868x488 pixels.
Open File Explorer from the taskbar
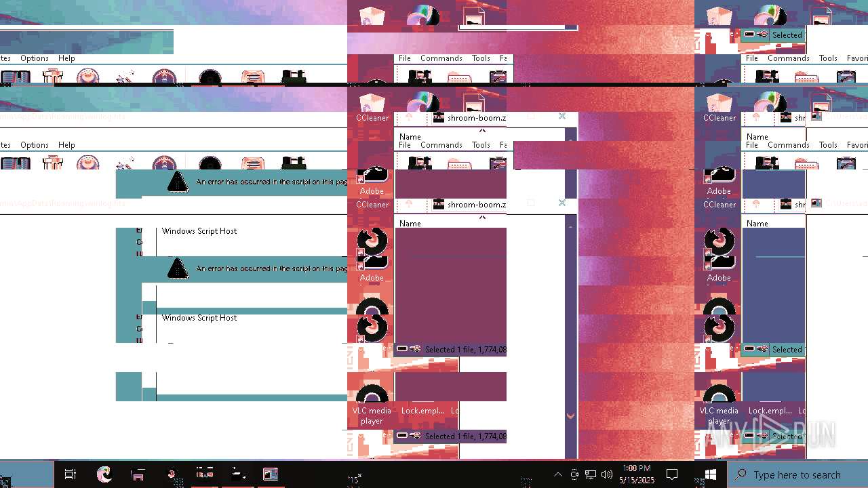coord(138,474)
